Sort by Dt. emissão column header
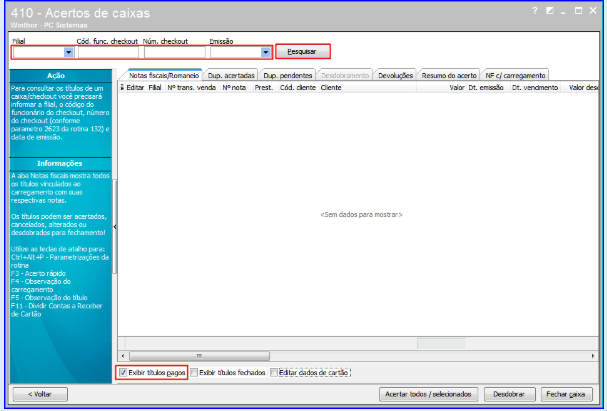 click(x=487, y=87)
